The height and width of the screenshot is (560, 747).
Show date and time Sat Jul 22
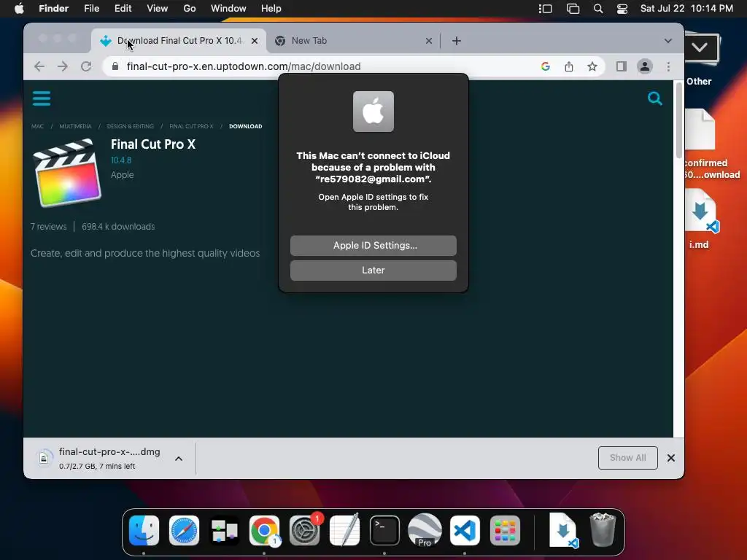pyautogui.click(x=686, y=9)
